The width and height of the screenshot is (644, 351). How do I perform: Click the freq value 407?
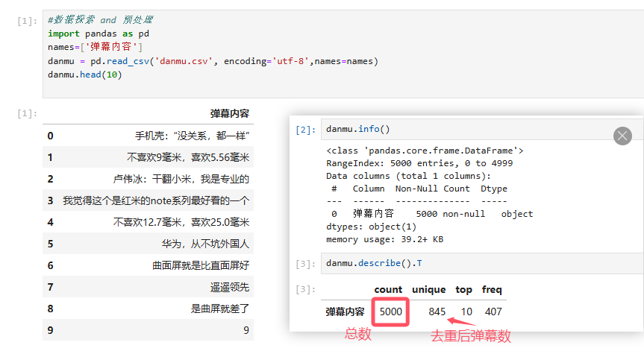click(492, 312)
